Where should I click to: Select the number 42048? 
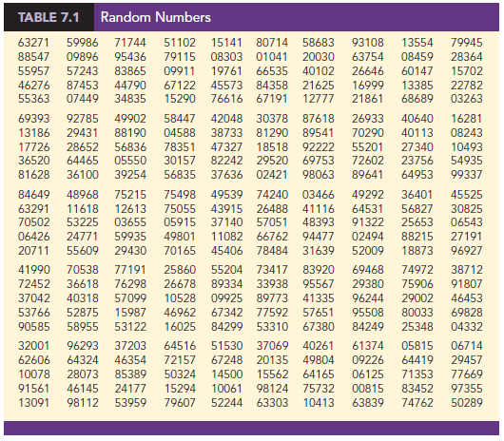pyautogui.click(x=226, y=119)
